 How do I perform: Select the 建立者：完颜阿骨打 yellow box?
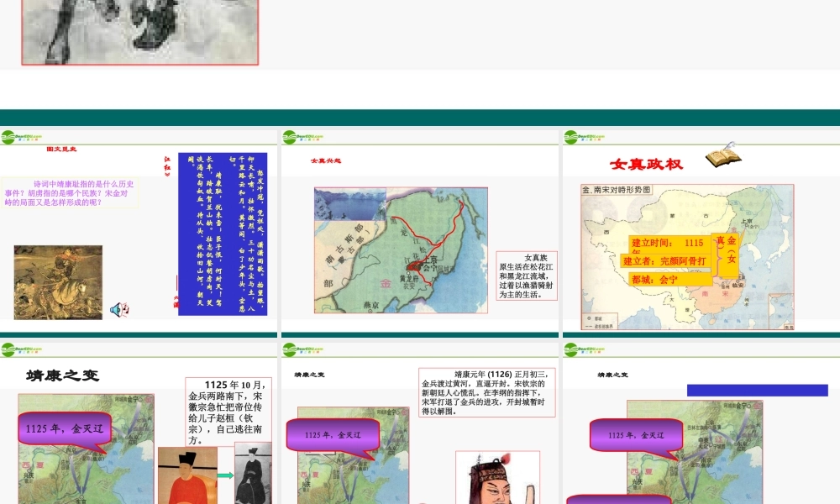pos(666,261)
